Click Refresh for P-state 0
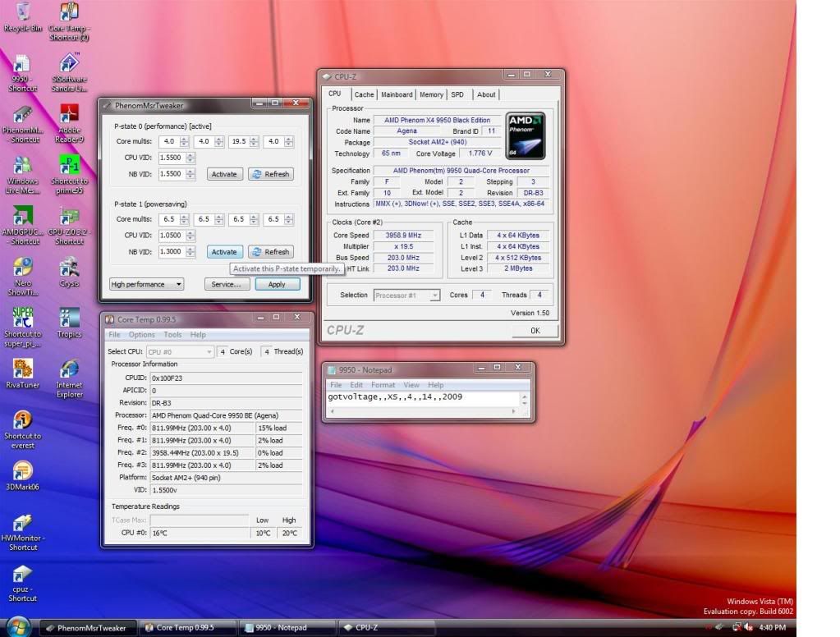 (270, 174)
